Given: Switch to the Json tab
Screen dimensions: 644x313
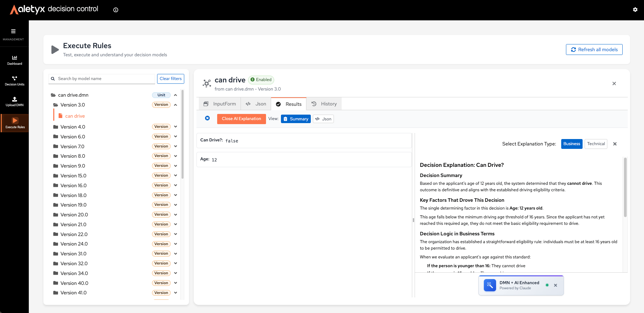Looking at the screenshot, I should (x=256, y=104).
